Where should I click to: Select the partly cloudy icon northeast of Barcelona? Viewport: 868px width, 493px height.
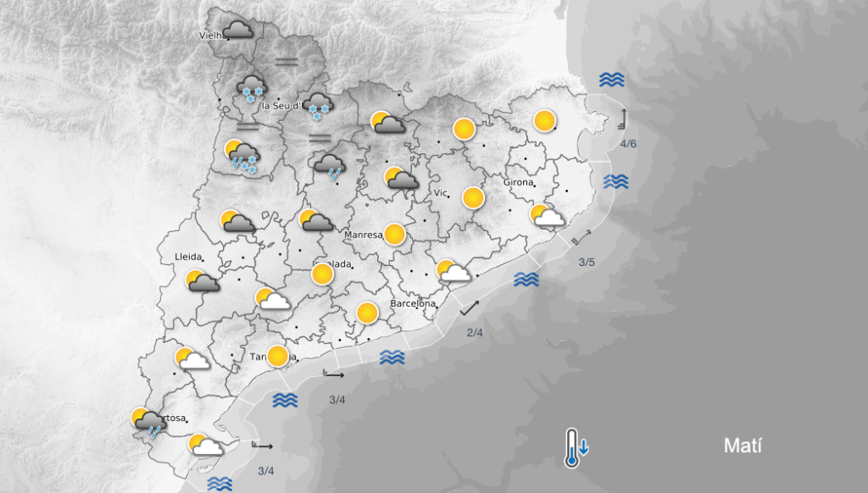point(453,272)
